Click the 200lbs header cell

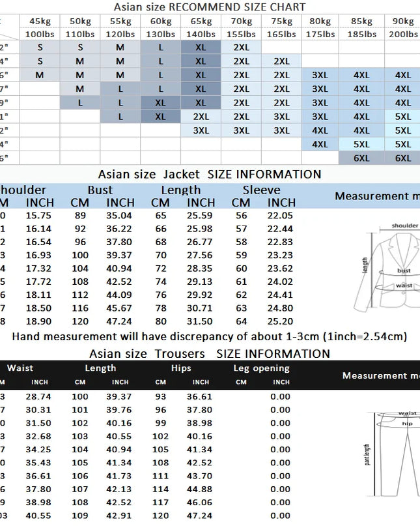click(x=403, y=34)
